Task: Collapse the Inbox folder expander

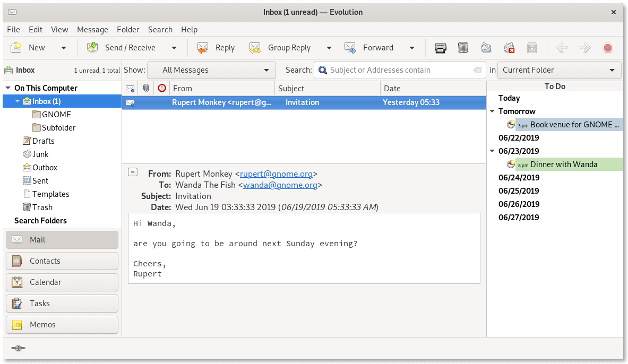Action: point(17,101)
